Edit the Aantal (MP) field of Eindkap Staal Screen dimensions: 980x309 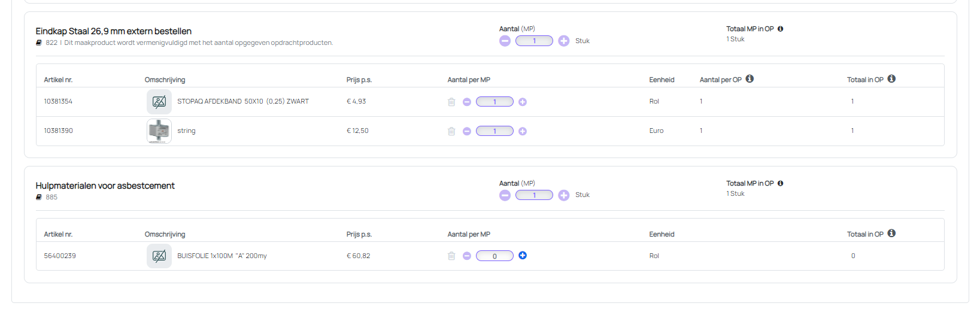(x=534, y=41)
